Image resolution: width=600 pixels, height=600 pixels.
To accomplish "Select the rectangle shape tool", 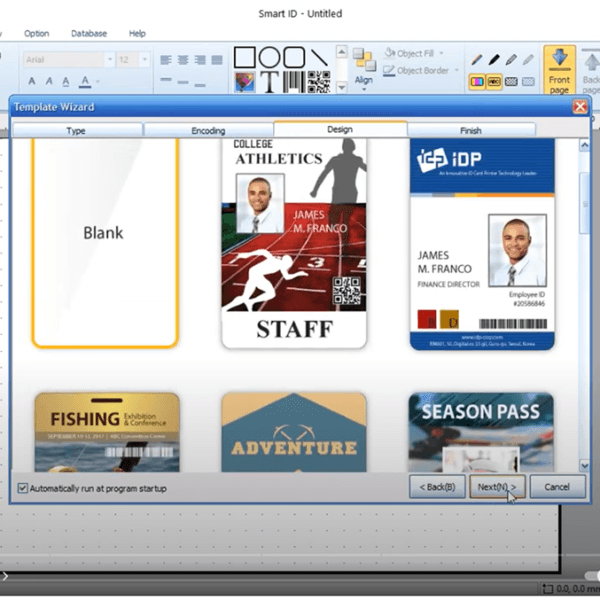I will point(245,57).
